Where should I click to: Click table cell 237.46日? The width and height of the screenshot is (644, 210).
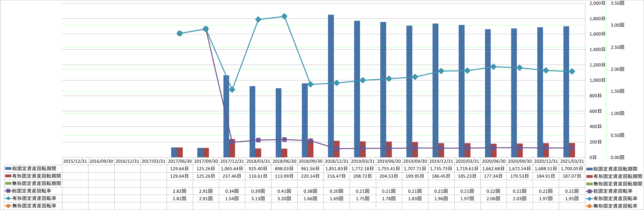pyautogui.click(x=232, y=176)
